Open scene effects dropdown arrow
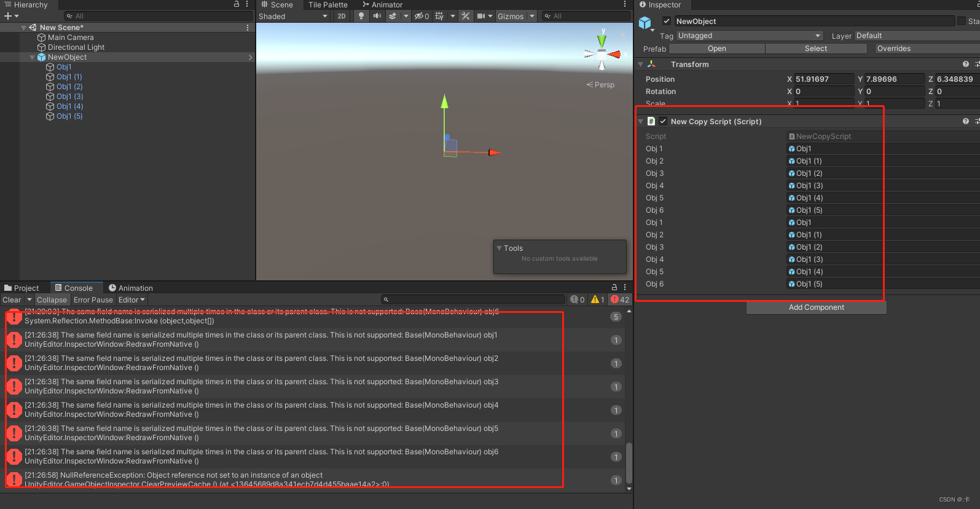The image size is (980, 509). tap(406, 16)
